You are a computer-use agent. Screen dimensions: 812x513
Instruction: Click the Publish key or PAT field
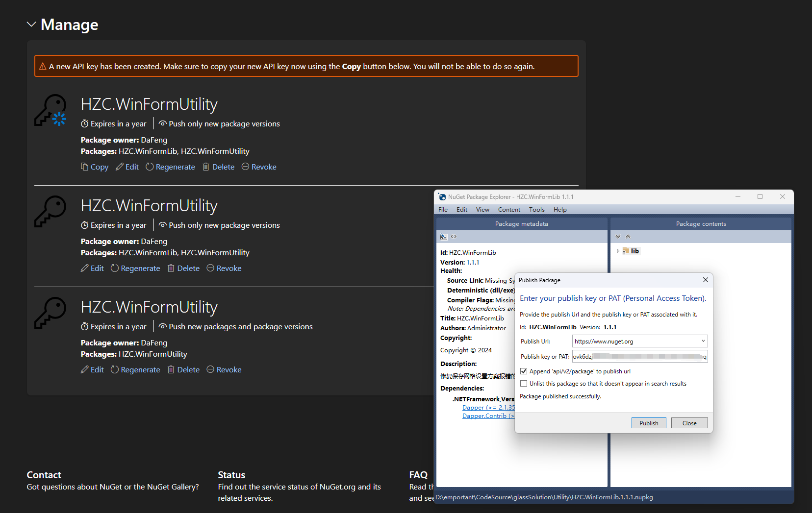point(640,356)
